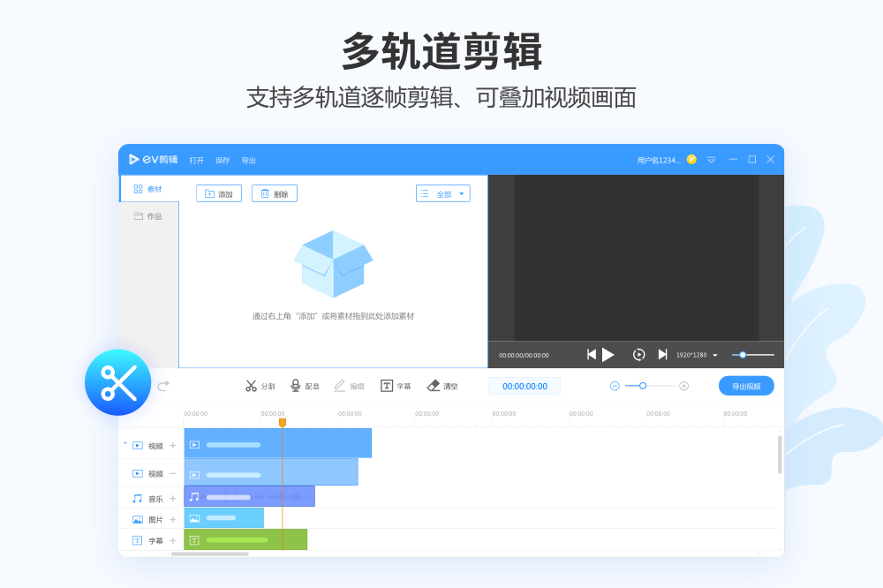
Task: Click the username 用户名1234 label
Action: point(659,161)
